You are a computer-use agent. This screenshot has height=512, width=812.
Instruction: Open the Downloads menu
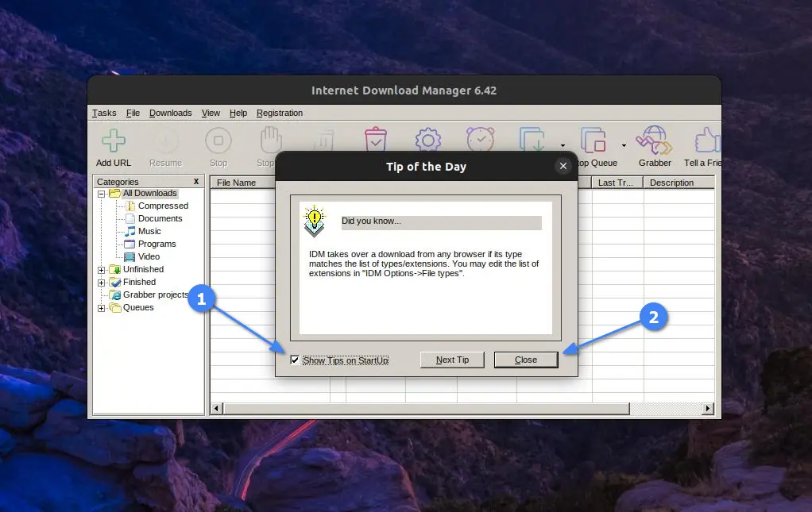tap(170, 113)
